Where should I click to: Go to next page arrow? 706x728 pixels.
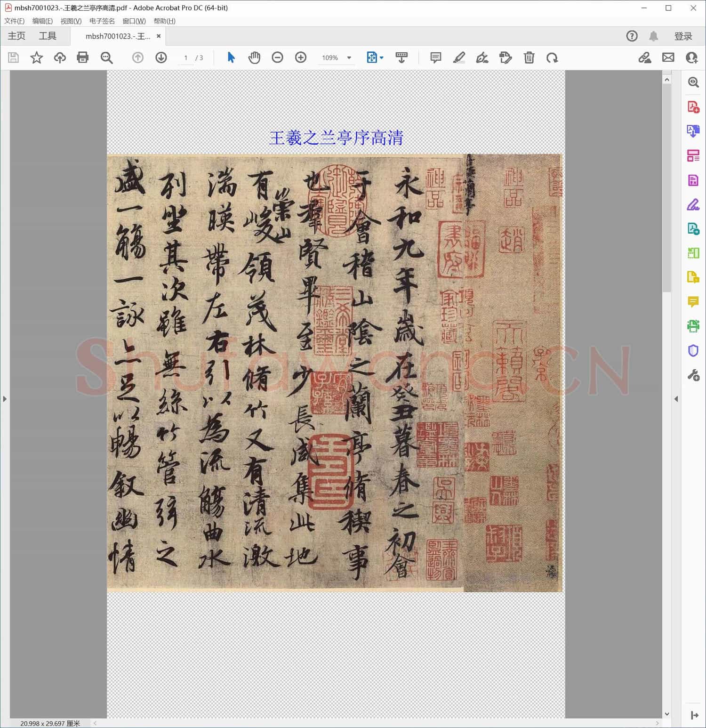pos(161,57)
